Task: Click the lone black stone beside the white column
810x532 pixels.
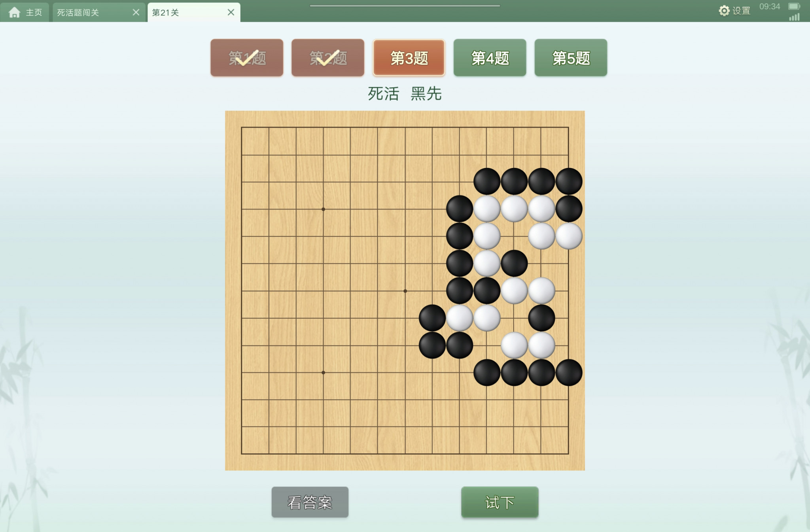Action: [514, 263]
